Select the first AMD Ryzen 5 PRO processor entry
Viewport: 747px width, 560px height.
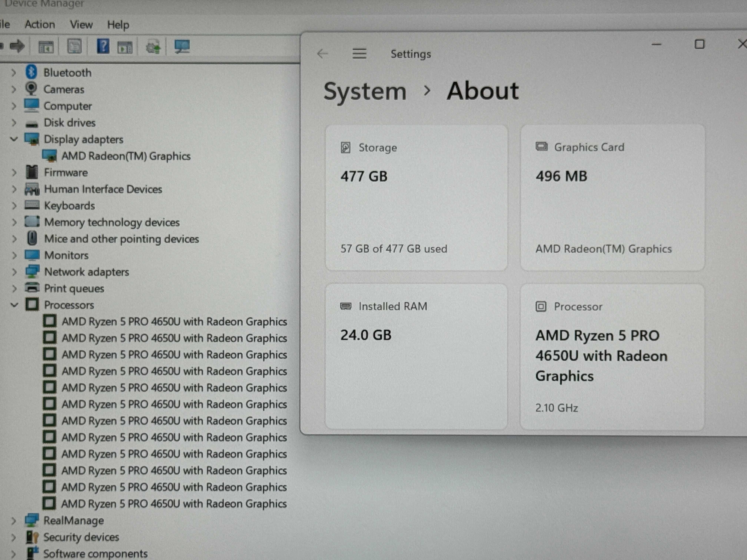pyautogui.click(x=174, y=321)
